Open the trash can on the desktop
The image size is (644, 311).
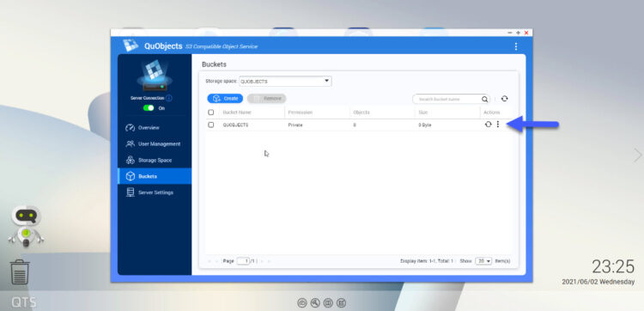click(x=19, y=272)
